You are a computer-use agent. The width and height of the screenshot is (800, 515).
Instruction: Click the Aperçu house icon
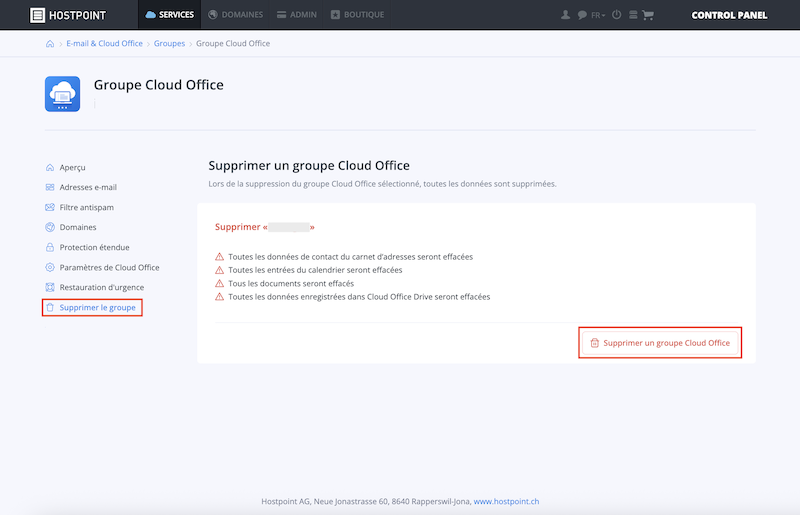click(50, 167)
